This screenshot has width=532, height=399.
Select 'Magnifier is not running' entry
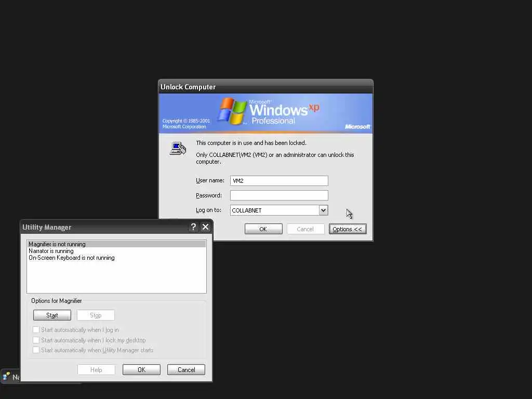(116, 244)
